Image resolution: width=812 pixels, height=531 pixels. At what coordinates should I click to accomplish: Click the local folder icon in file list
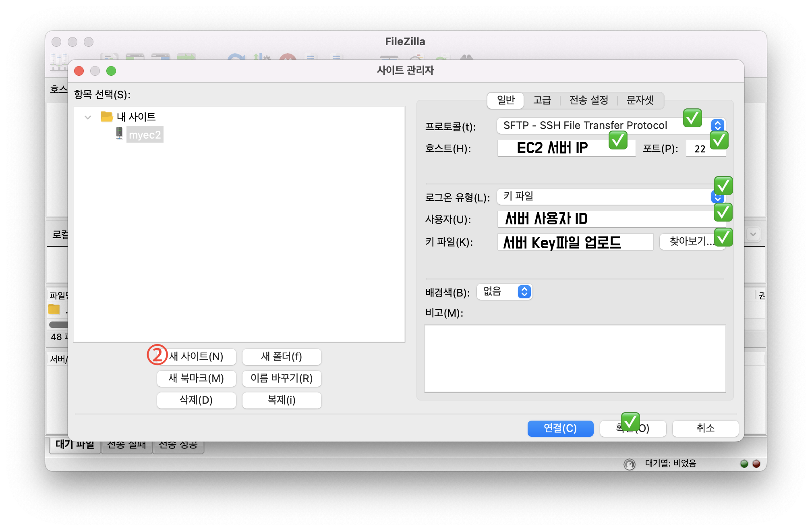54,309
